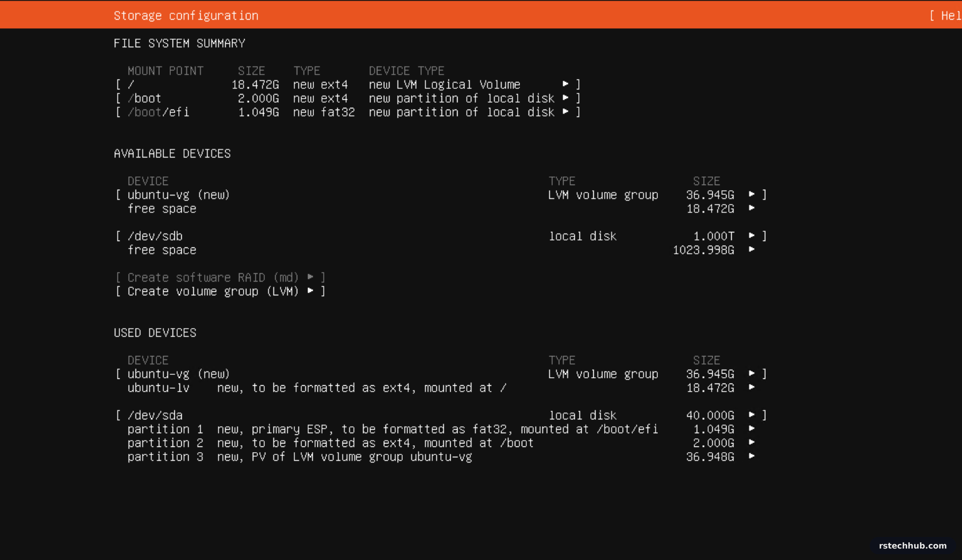Expand arrow for partition 2 2.000G
962x560 pixels.
pyautogui.click(x=751, y=443)
